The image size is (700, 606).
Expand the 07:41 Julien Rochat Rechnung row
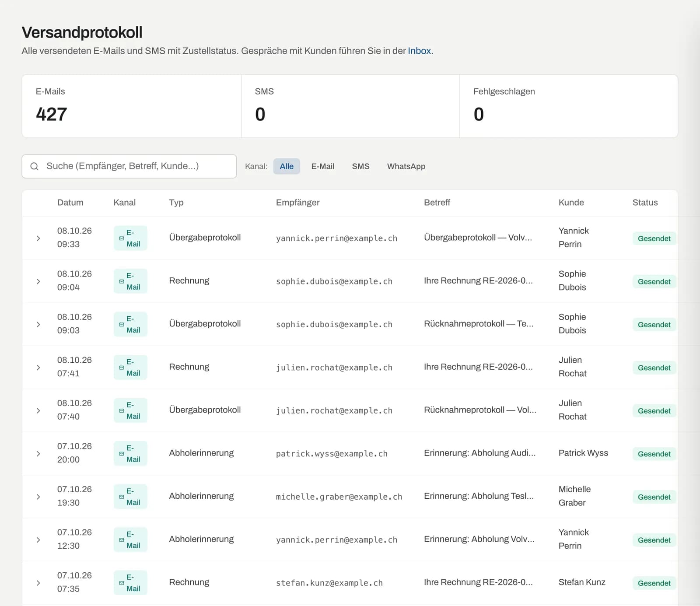click(38, 368)
